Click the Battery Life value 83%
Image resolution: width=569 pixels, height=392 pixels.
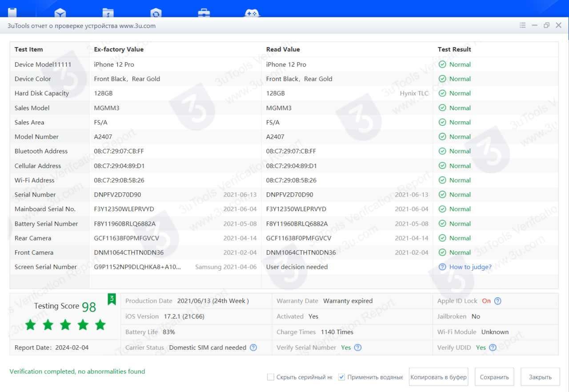pos(169,332)
